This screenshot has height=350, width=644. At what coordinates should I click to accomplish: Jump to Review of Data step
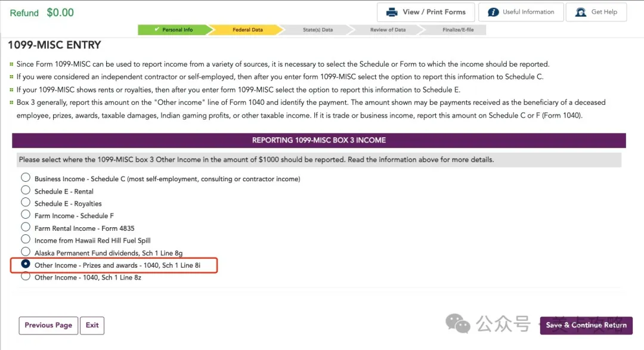tap(388, 30)
